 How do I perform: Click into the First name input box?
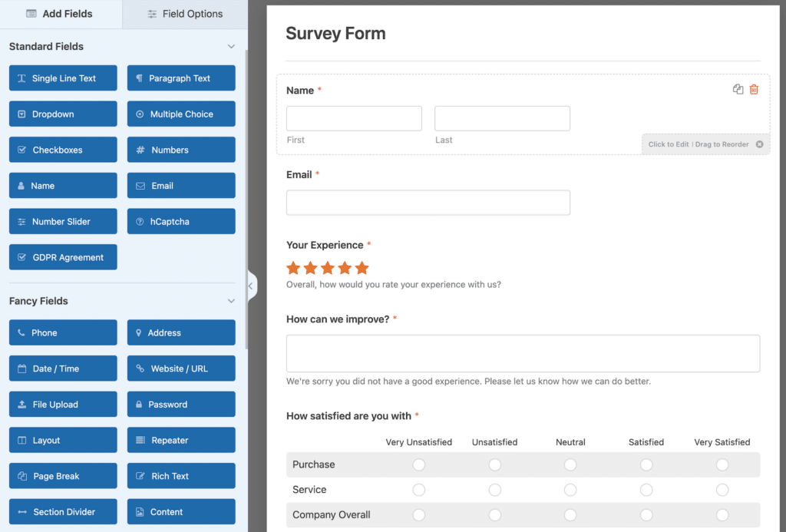click(x=353, y=117)
